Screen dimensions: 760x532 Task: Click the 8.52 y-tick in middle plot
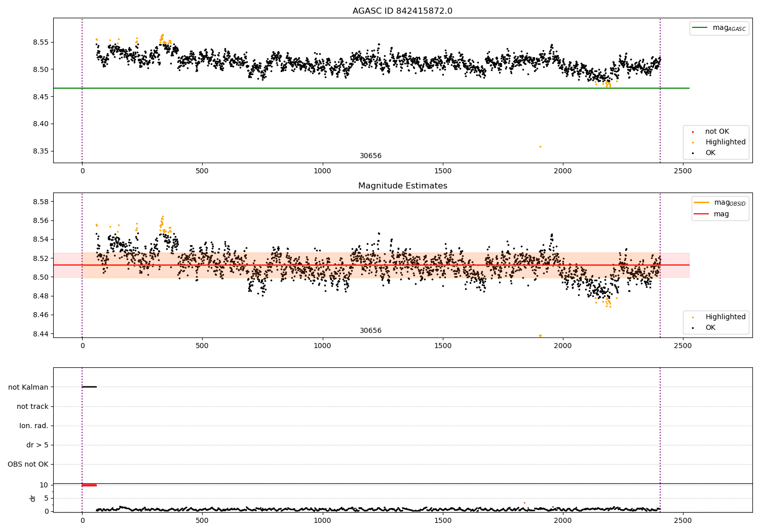(40, 258)
